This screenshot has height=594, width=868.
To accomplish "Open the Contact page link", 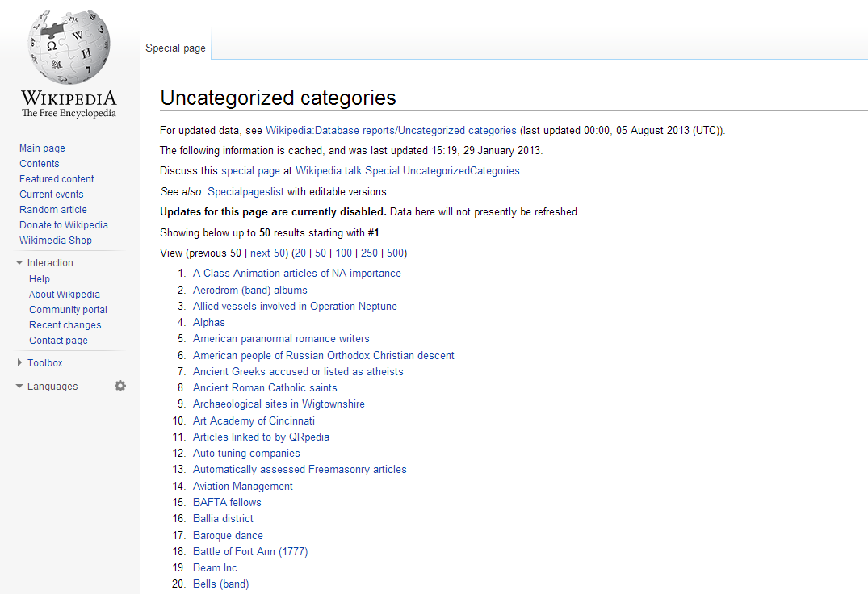I will tap(58, 340).
